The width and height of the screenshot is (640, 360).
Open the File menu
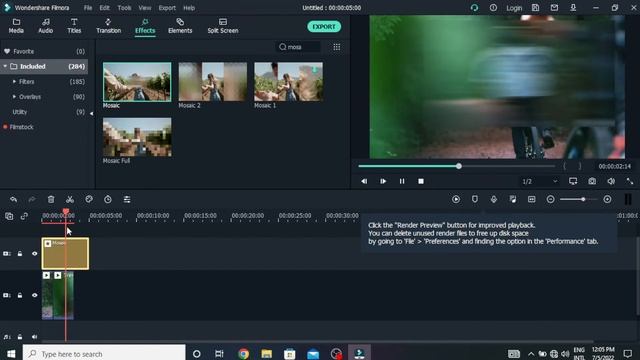click(x=88, y=8)
